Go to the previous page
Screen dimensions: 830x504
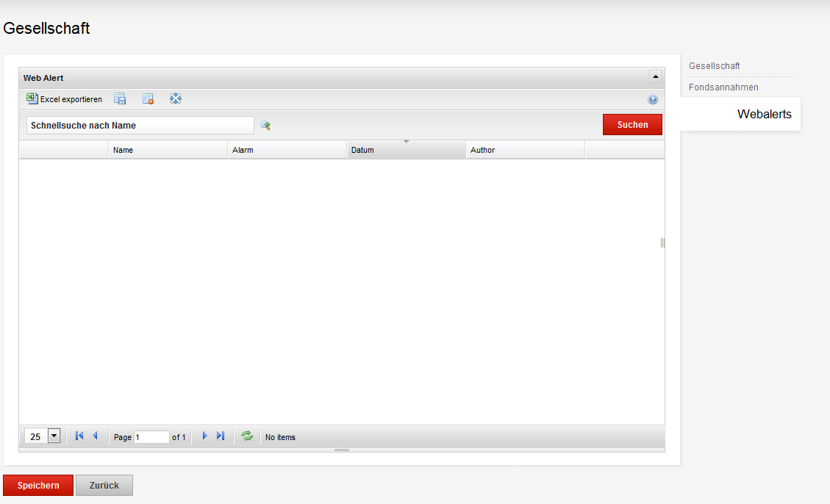coord(96,436)
